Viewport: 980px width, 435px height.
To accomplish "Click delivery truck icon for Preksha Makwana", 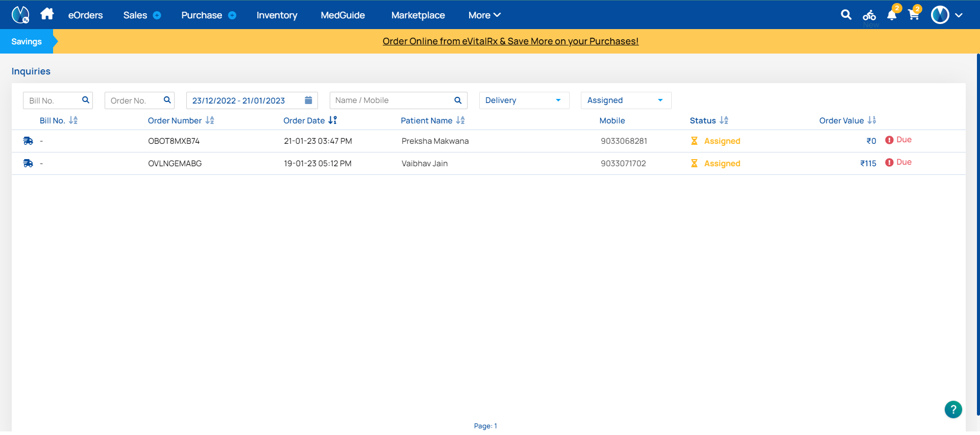I will pos(28,141).
